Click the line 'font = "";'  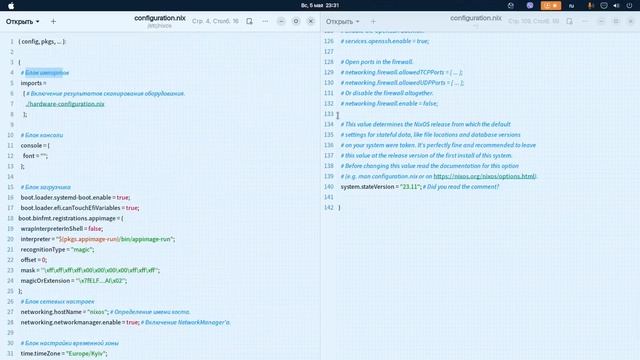[35, 156]
